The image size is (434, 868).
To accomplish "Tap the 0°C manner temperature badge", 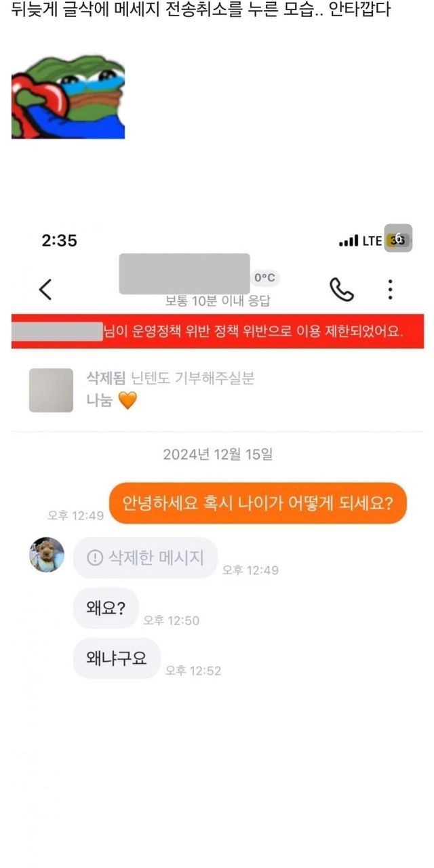I will 265,278.
